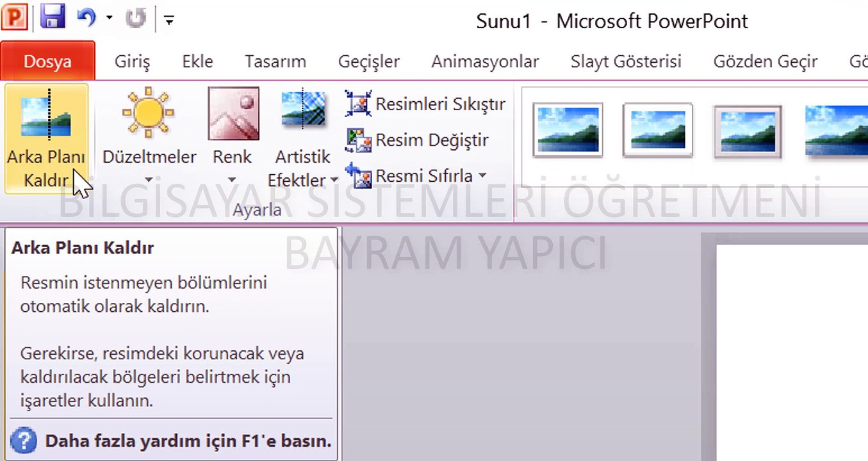Expand the Düzeltmeler dropdown arrow

(x=149, y=181)
